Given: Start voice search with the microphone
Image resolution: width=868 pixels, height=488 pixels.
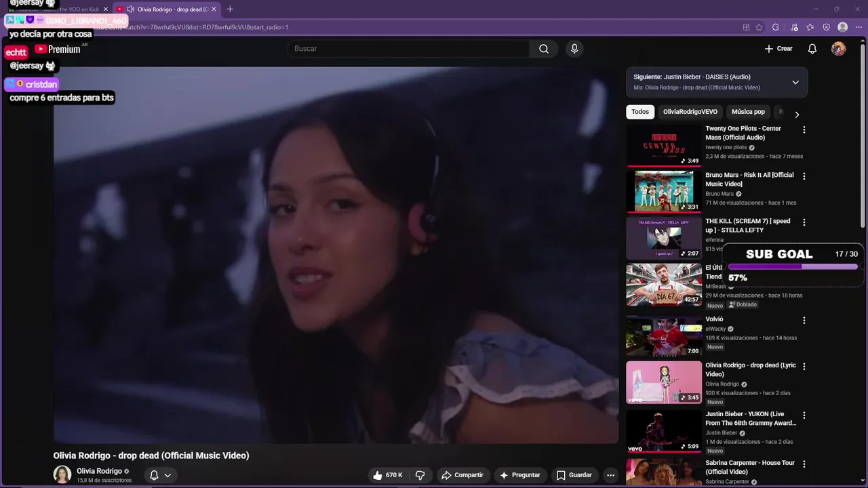Looking at the screenshot, I should click(x=574, y=49).
